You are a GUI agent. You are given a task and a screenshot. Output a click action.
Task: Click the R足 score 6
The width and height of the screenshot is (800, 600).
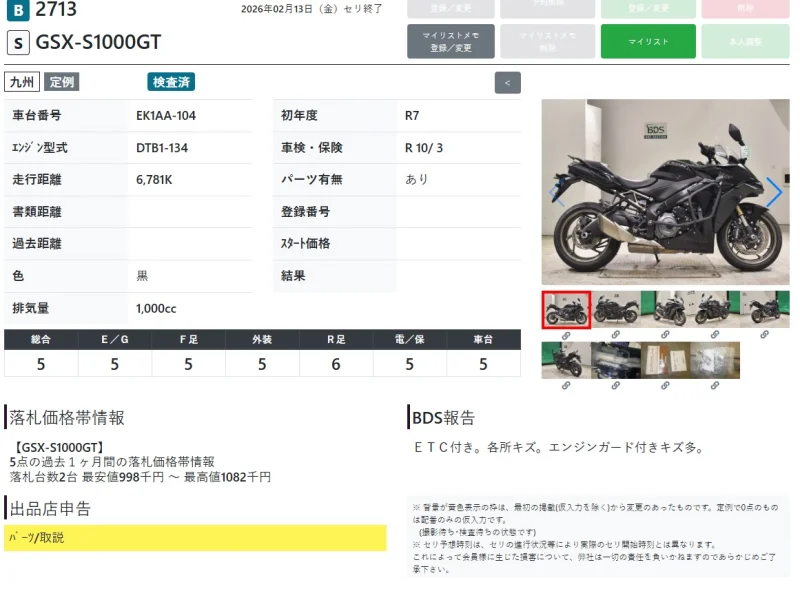[x=336, y=364]
